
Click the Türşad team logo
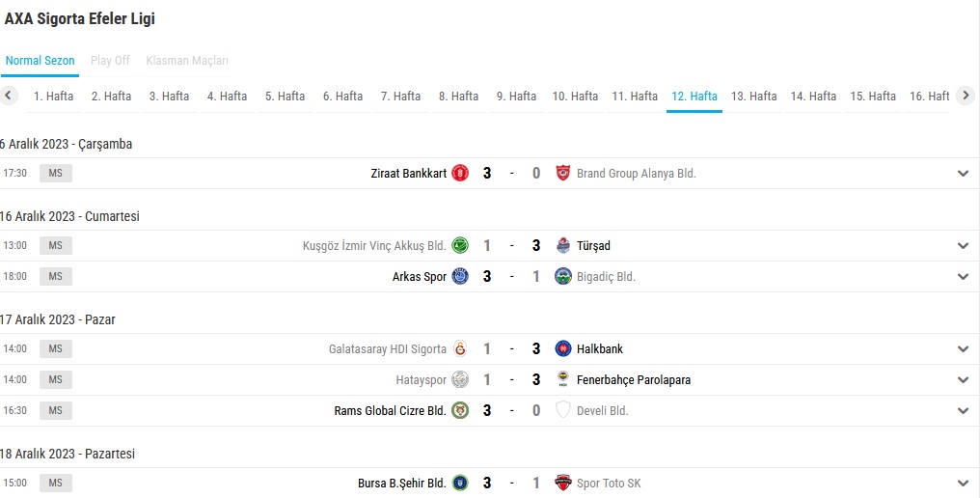pos(563,246)
